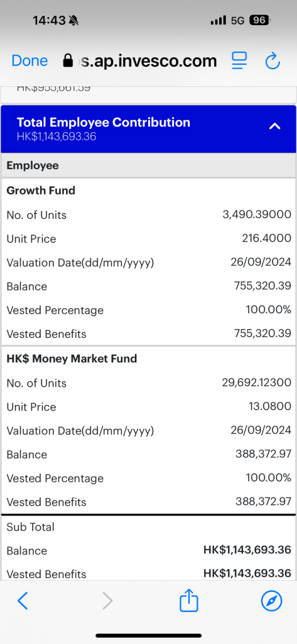297x644 pixels.
Task: Tap the HK$ Money Market Fund heading
Action: pyautogui.click(x=72, y=358)
